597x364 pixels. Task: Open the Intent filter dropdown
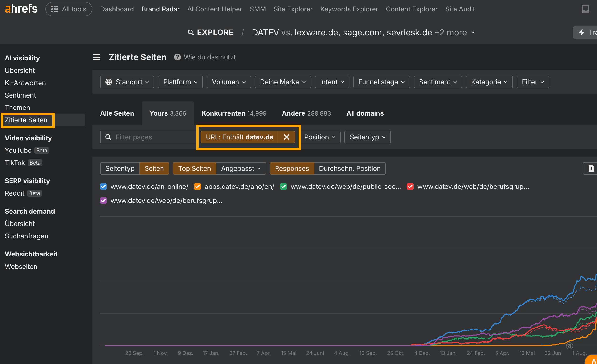tap(332, 82)
